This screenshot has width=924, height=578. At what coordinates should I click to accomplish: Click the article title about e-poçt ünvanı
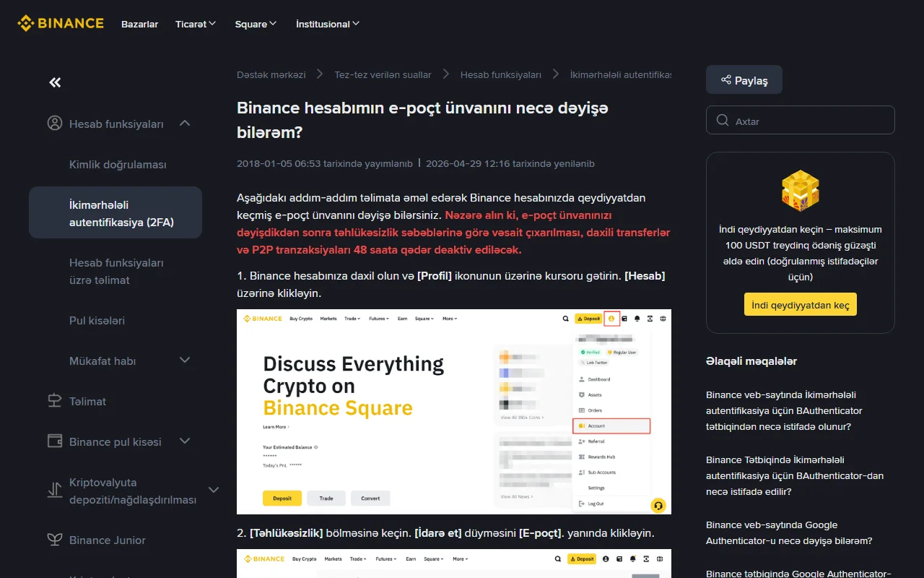coord(423,120)
